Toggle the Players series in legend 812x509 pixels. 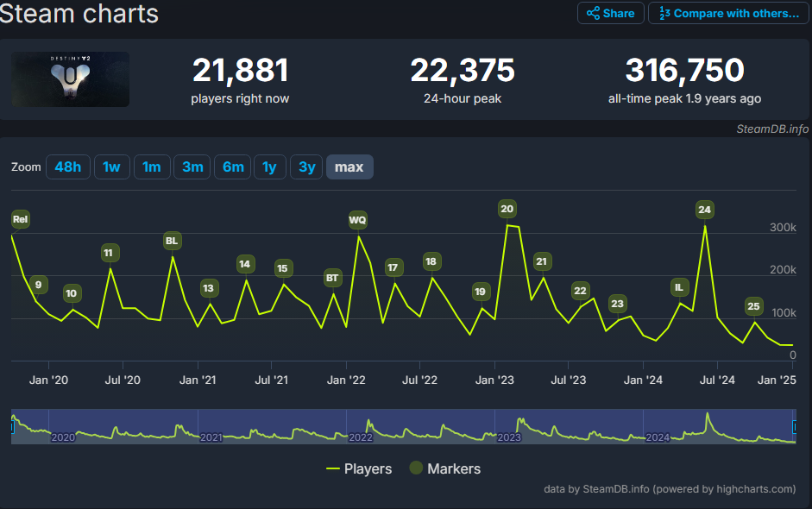[359, 469]
